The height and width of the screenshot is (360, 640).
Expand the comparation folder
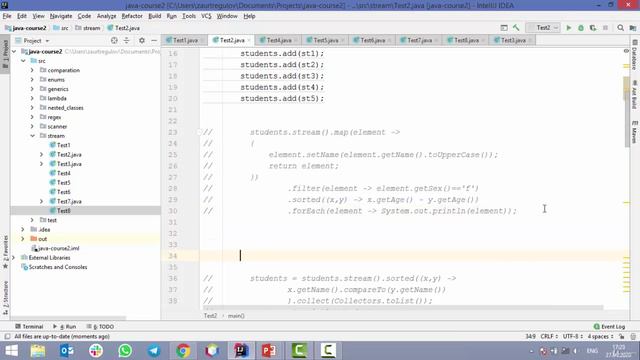[x=32, y=70]
